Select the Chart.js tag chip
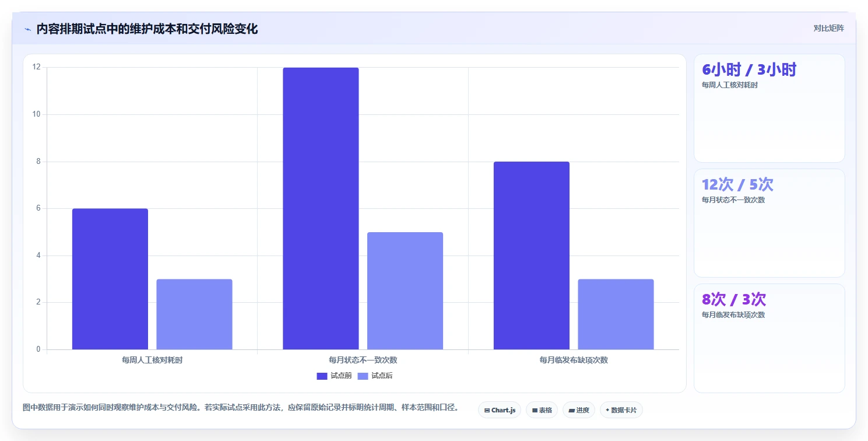The height and width of the screenshot is (441, 868). point(500,410)
